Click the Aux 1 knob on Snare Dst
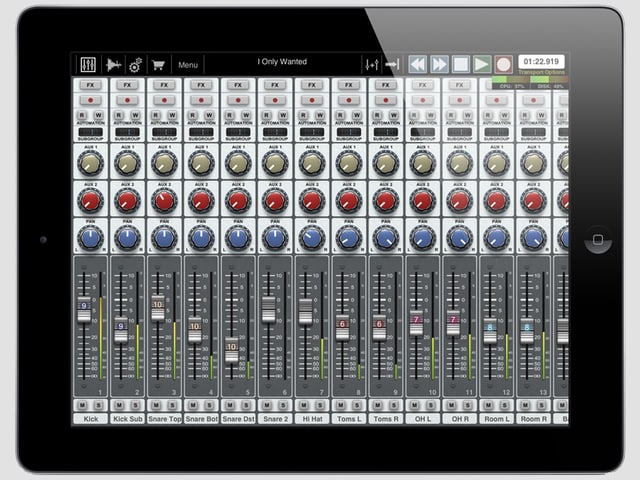 tap(238, 163)
